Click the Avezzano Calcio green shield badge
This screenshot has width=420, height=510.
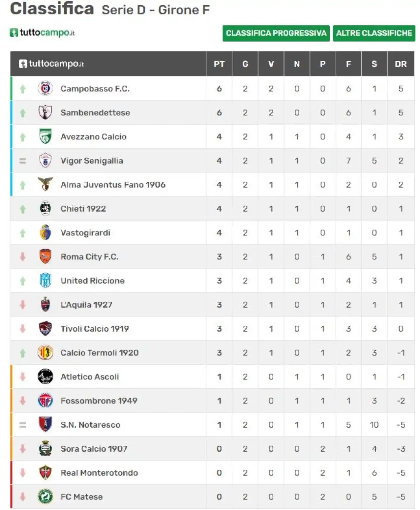[x=45, y=136]
